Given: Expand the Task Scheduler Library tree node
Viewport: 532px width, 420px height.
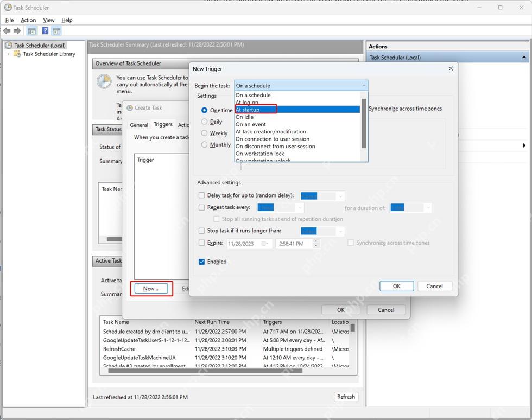Looking at the screenshot, I should 9,54.
